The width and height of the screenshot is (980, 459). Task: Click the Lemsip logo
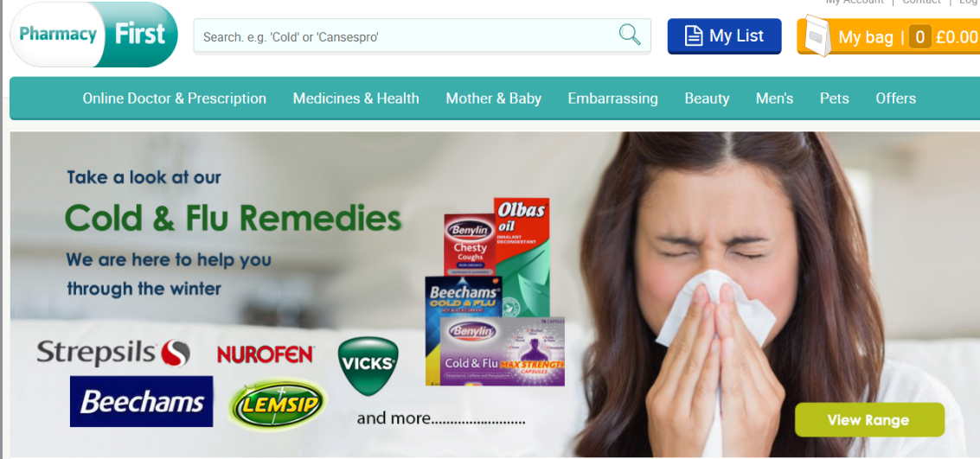pyautogui.click(x=278, y=405)
